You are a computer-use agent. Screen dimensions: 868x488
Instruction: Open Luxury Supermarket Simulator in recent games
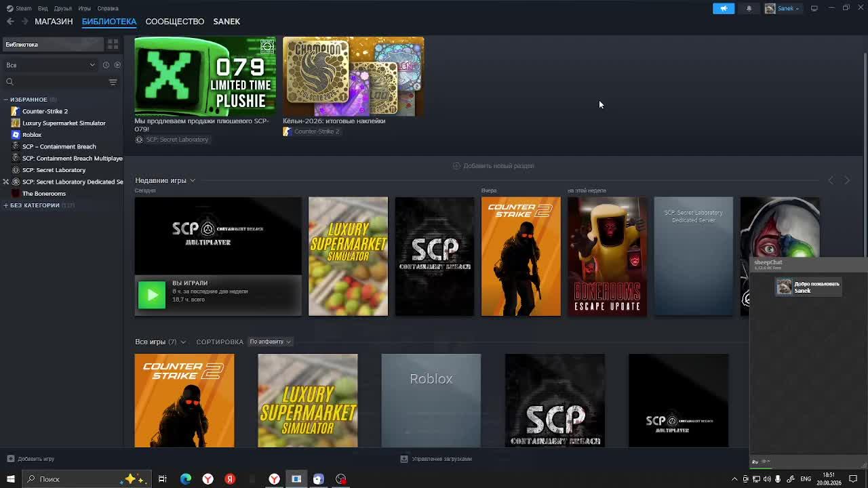coord(348,256)
